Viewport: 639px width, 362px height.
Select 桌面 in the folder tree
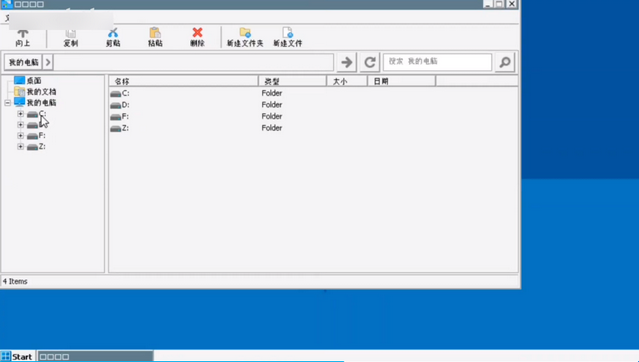(34, 81)
